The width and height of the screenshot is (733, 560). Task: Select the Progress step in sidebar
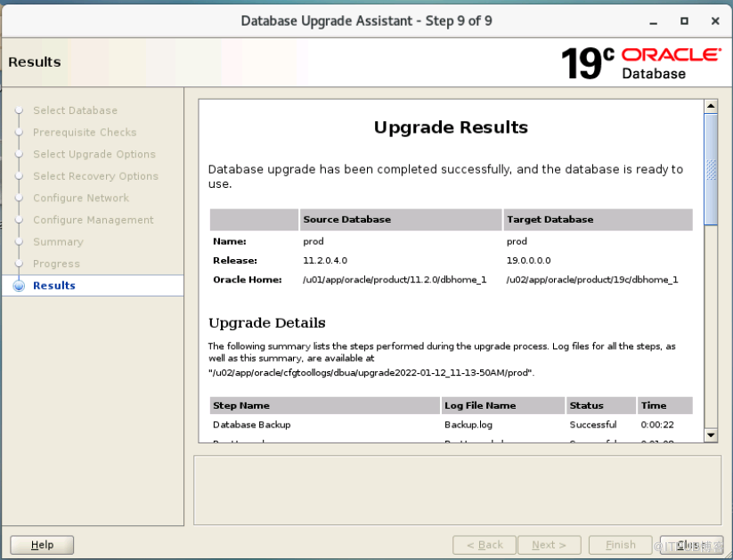(56, 264)
